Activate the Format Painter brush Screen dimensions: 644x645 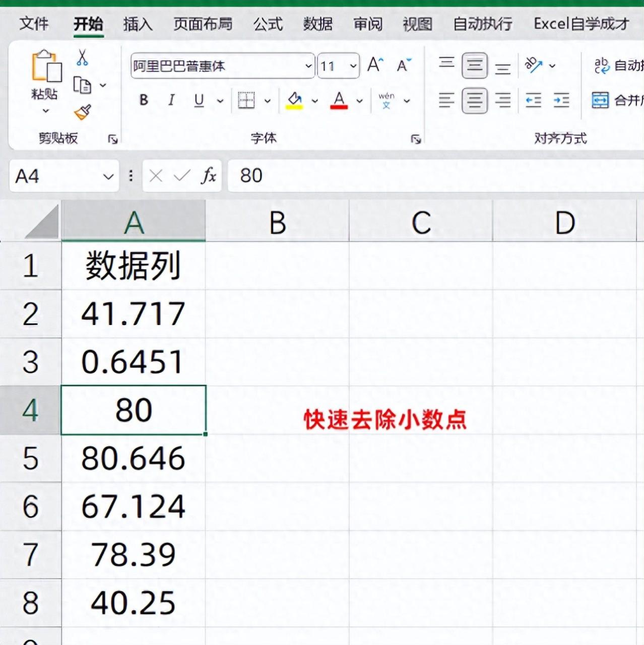point(83,111)
